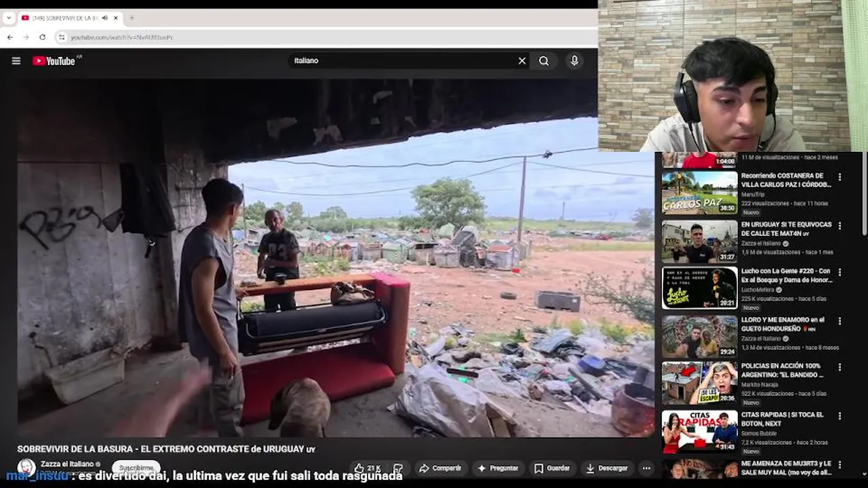Image resolution: width=868 pixels, height=488 pixels.
Task: Click title LLORO Y ME ENAMORO en el GUETO
Action: (784, 324)
